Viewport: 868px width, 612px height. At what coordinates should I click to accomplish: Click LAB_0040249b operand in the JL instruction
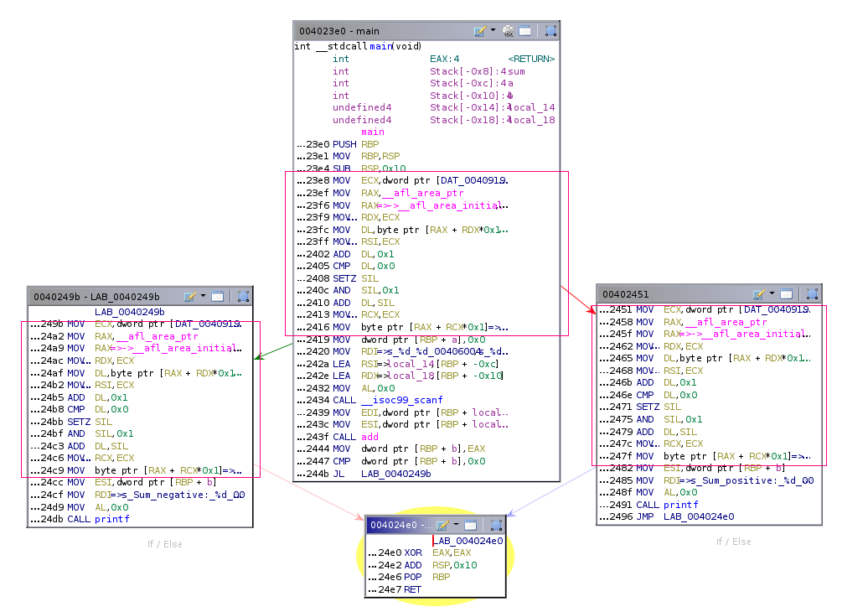[395, 474]
